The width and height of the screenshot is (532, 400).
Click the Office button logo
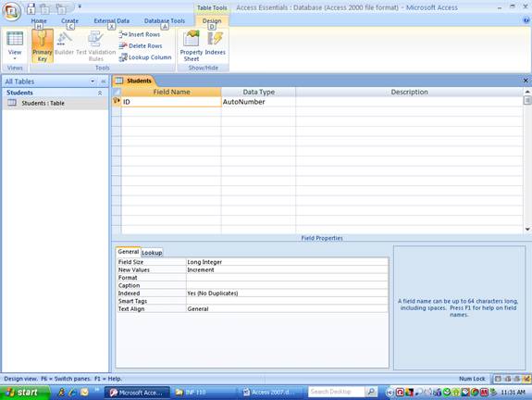(x=11, y=11)
